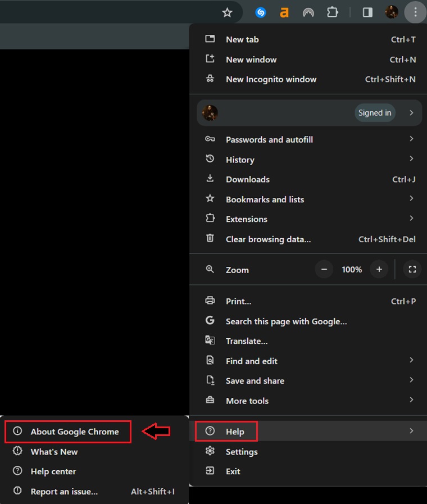Decrease zoom with the minus button
The height and width of the screenshot is (504, 427).
(x=324, y=270)
